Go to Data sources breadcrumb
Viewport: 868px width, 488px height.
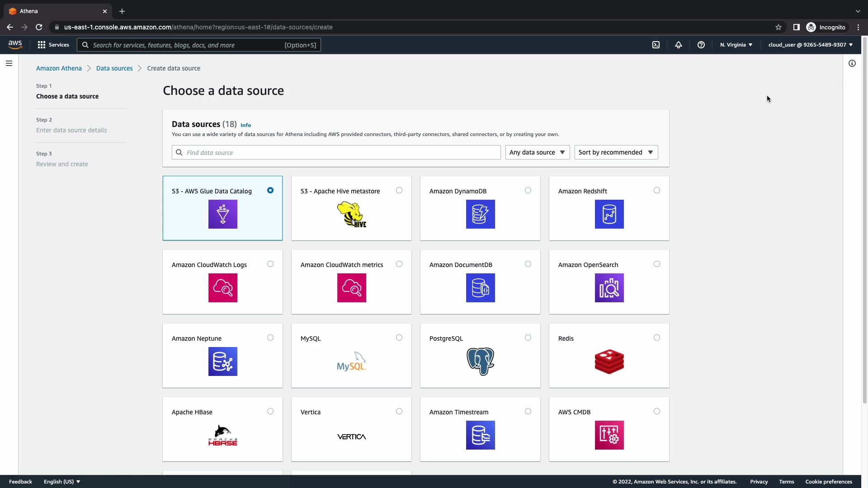pyautogui.click(x=114, y=68)
